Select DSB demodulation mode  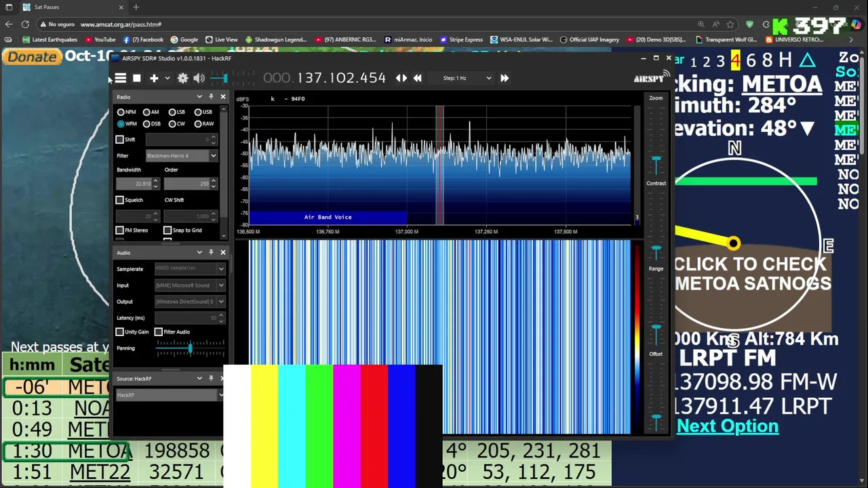151,124
